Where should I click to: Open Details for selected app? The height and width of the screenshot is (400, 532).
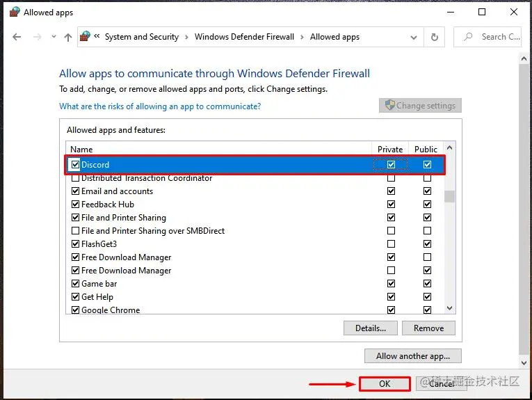[x=371, y=328]
